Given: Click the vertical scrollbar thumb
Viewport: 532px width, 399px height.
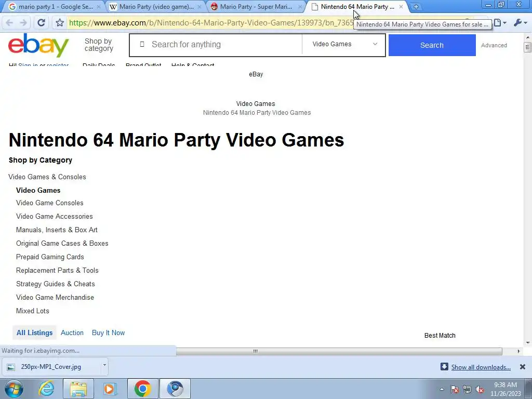Looking at the screenshot, I should (527, 47).
